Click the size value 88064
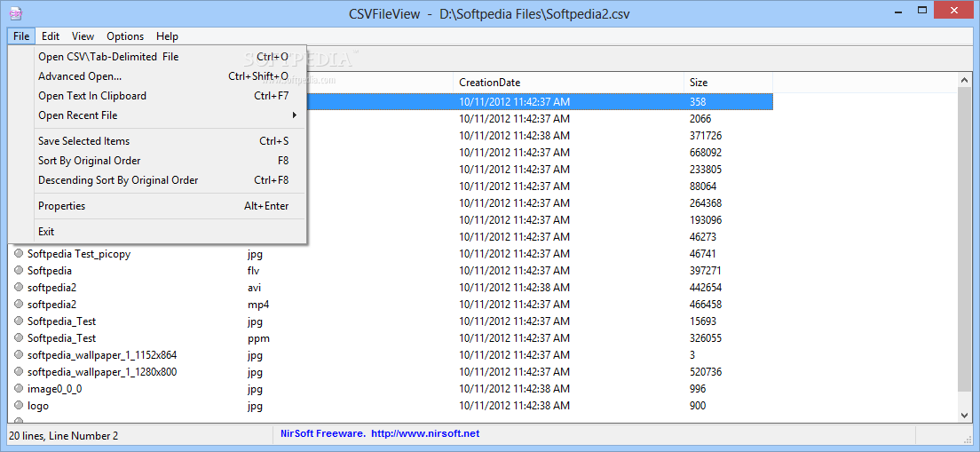 coord(703,186)
